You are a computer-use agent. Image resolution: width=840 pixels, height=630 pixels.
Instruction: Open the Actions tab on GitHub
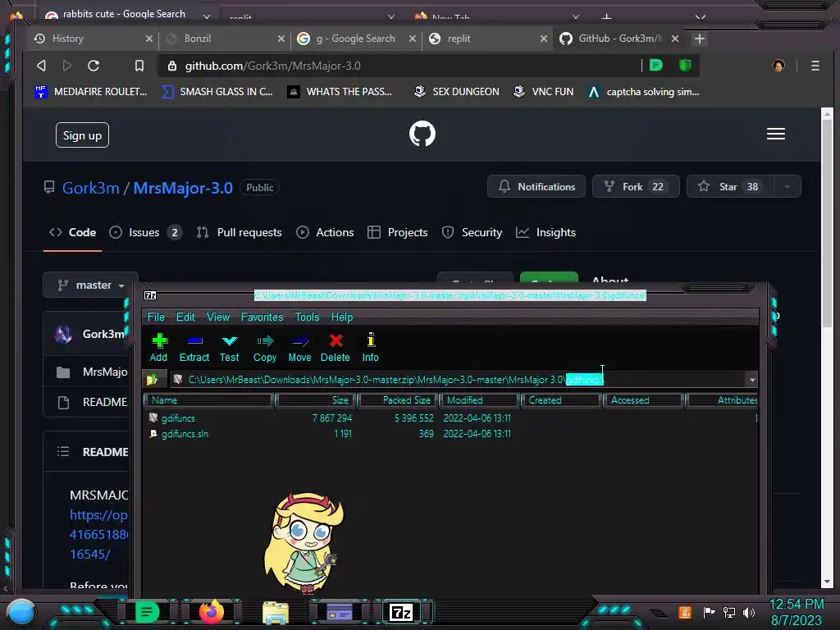tap(325, 232)
